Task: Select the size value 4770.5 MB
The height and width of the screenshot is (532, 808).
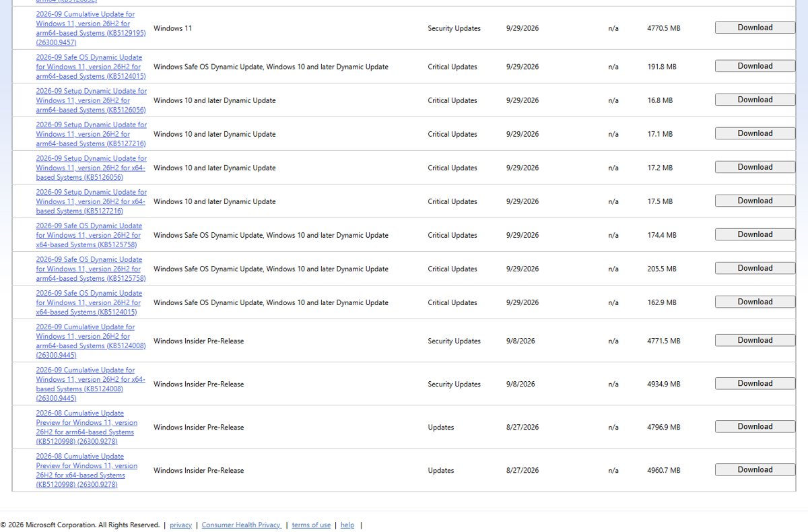Action: coord(663,28)
